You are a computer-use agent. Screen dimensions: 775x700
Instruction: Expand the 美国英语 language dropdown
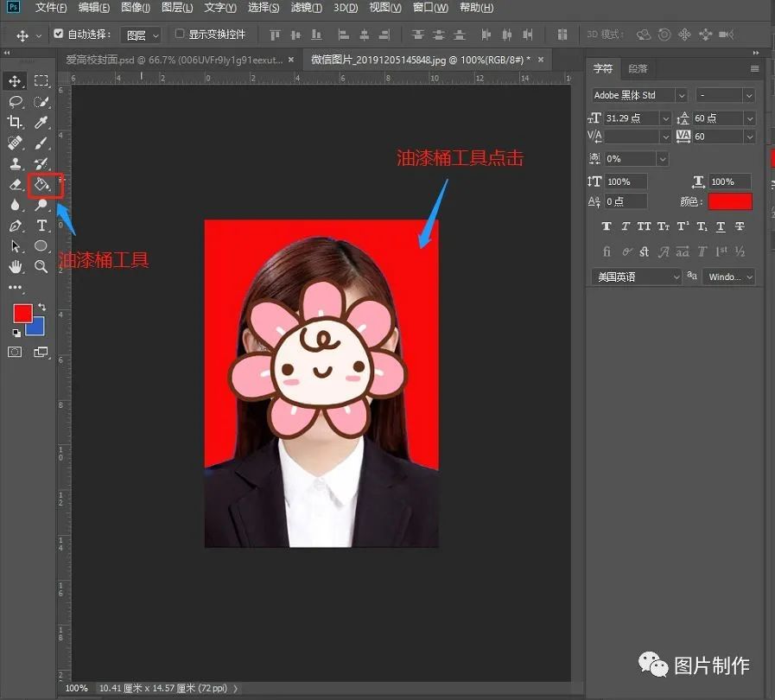click(x=638, y=277)
